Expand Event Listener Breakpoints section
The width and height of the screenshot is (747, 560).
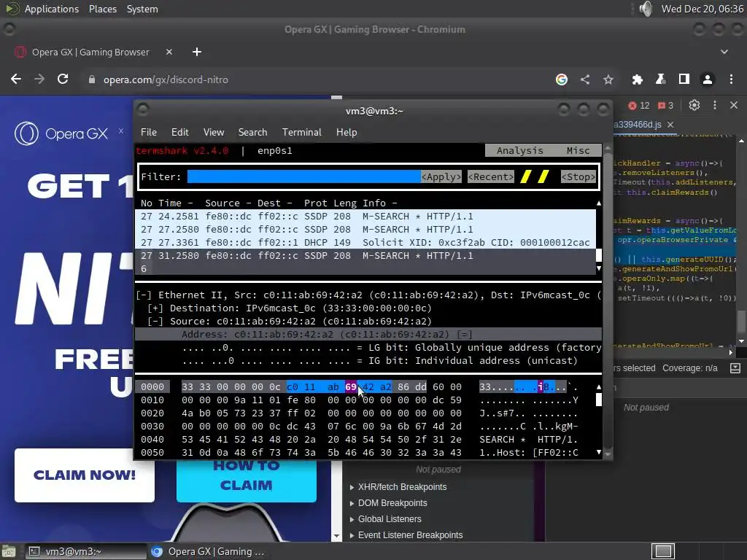pos(352,535)
